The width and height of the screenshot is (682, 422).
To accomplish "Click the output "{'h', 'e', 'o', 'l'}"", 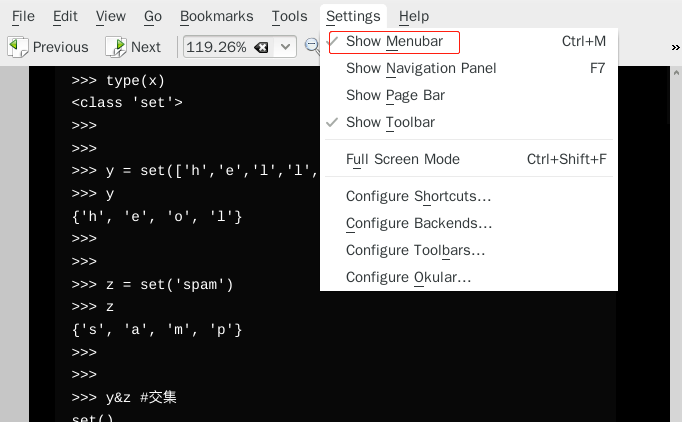I will point(157,216).
